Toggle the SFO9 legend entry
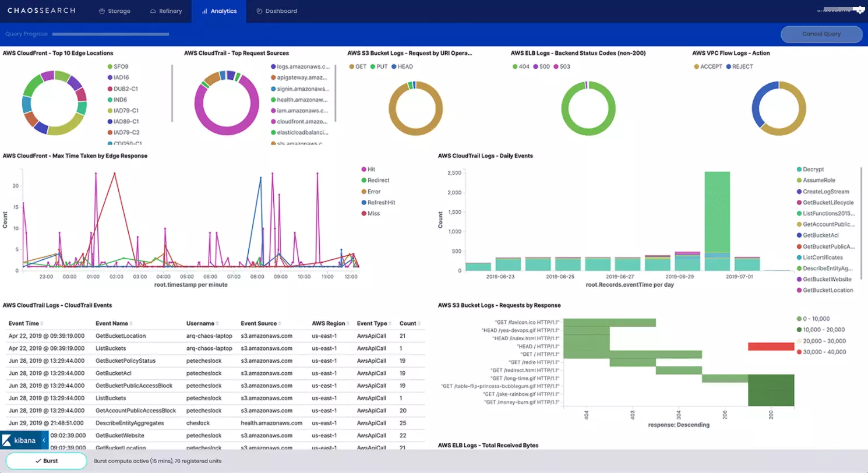 click(x=118, y=66)
